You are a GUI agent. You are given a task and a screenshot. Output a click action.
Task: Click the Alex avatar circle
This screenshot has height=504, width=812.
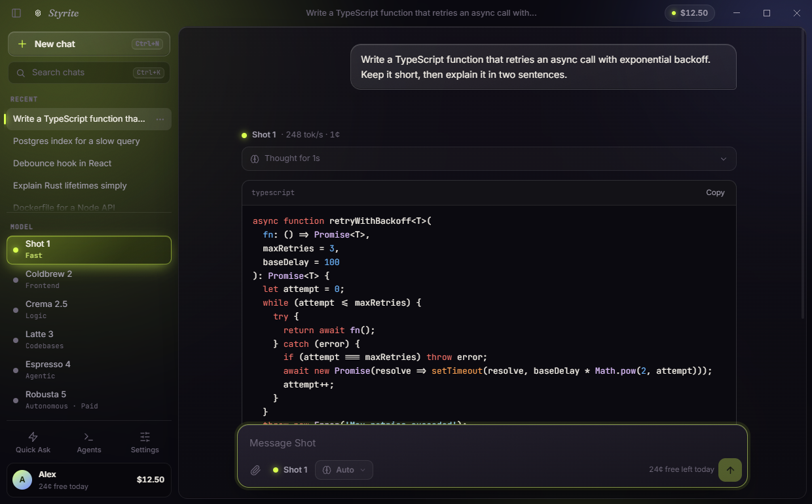click(x=22, y=480)
